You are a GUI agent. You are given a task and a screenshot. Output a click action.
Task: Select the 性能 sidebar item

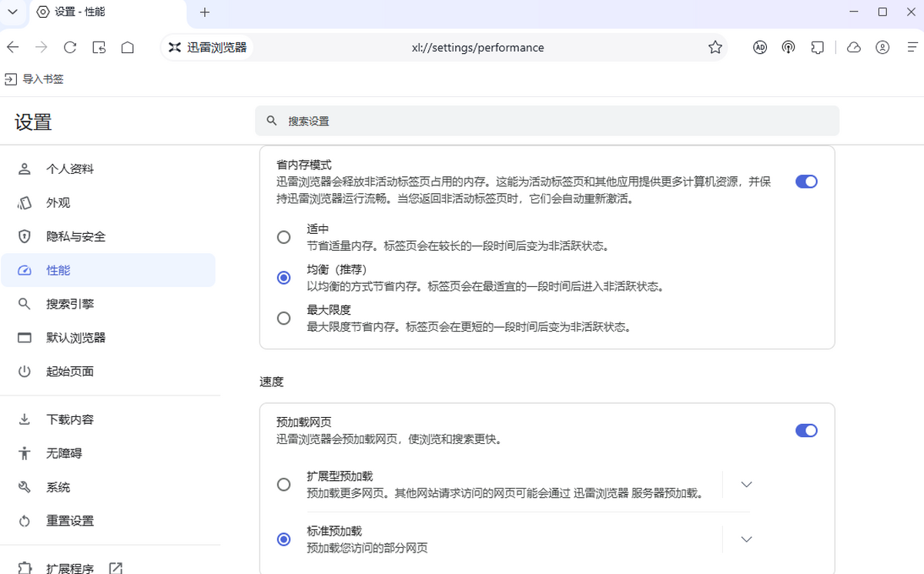pyautogui.click(x=108, y=271)
